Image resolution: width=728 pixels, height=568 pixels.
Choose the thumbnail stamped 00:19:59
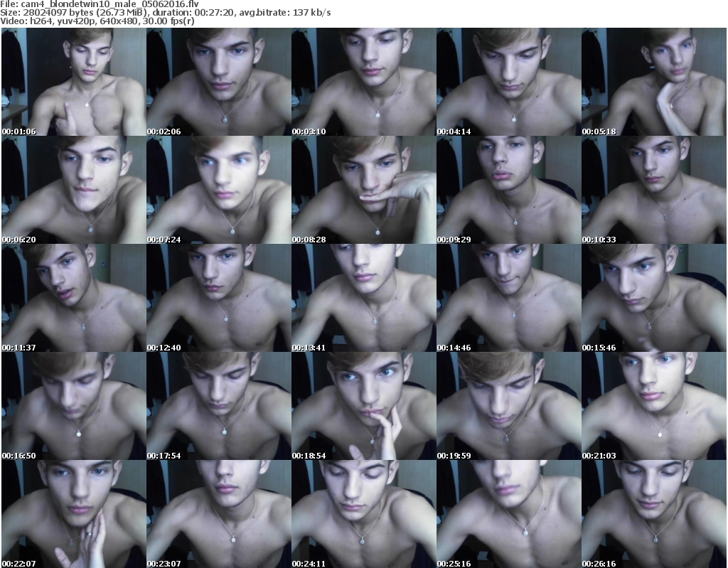click(x=509, y=406)
